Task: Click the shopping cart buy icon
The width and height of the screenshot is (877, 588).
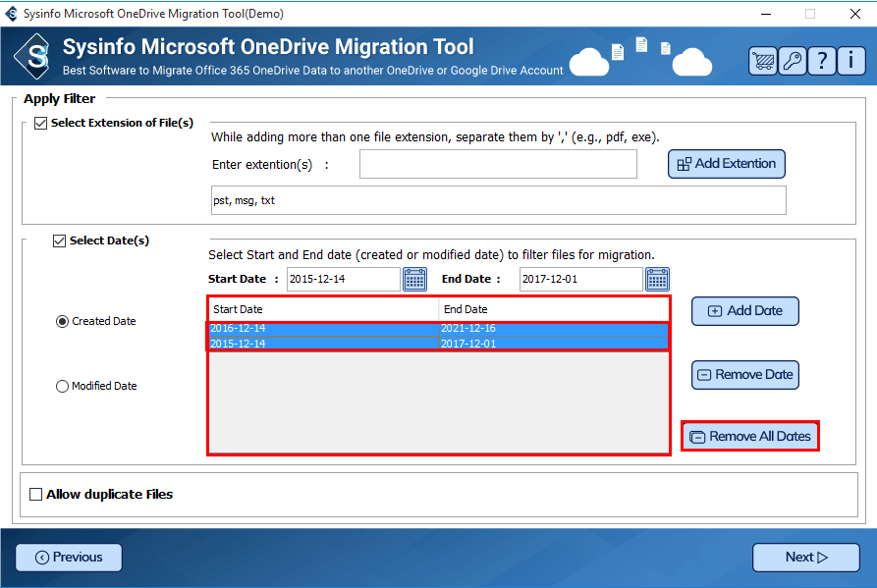Action: pyautogui.click(x=762, y=60)
